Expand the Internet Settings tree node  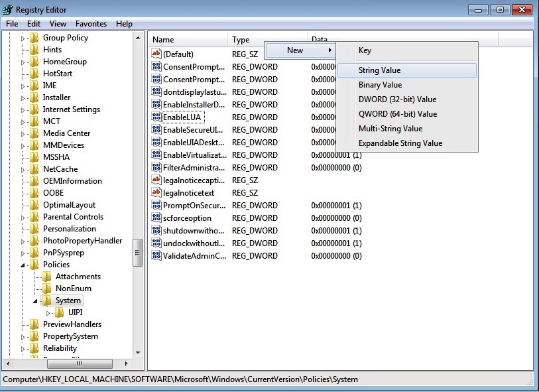tap(23, 110)
